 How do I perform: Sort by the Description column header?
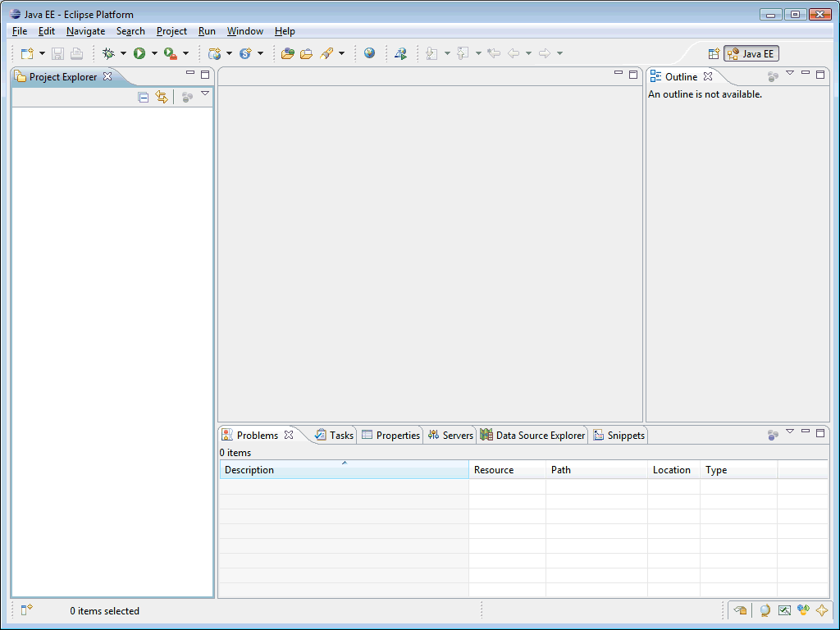click(344, 470)
